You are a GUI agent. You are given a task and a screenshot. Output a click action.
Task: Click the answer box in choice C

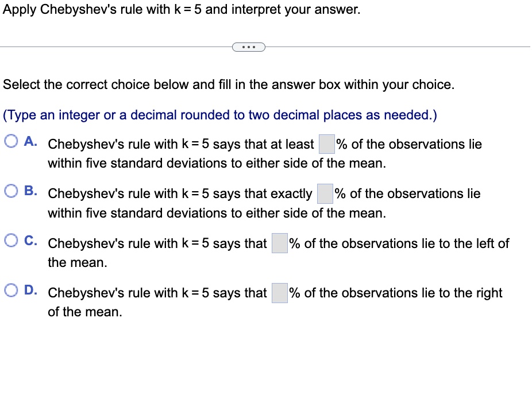point(279,243)
